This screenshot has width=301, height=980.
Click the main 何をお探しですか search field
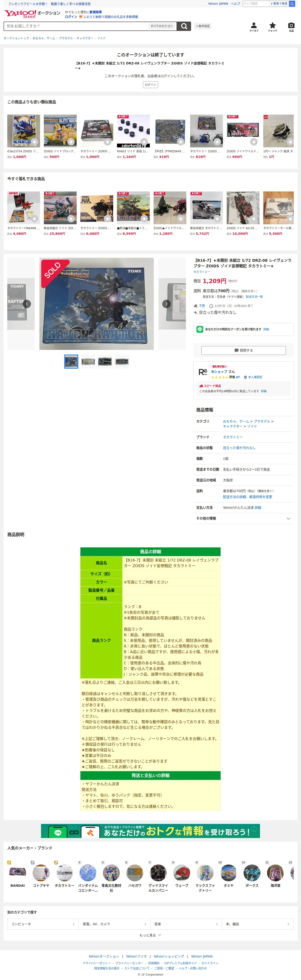pyautogui.click(x=76, y=26)
